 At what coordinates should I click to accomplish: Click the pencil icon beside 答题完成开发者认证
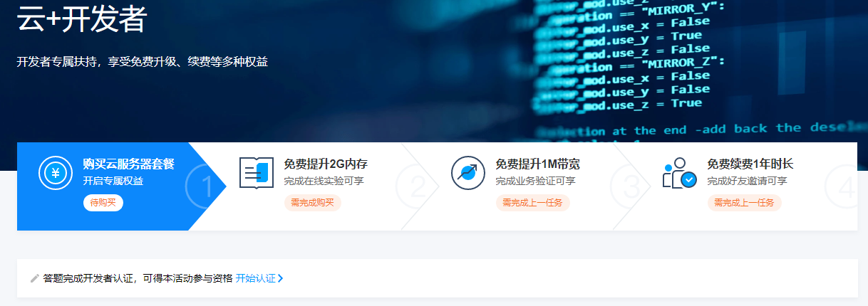coord(35,278)
